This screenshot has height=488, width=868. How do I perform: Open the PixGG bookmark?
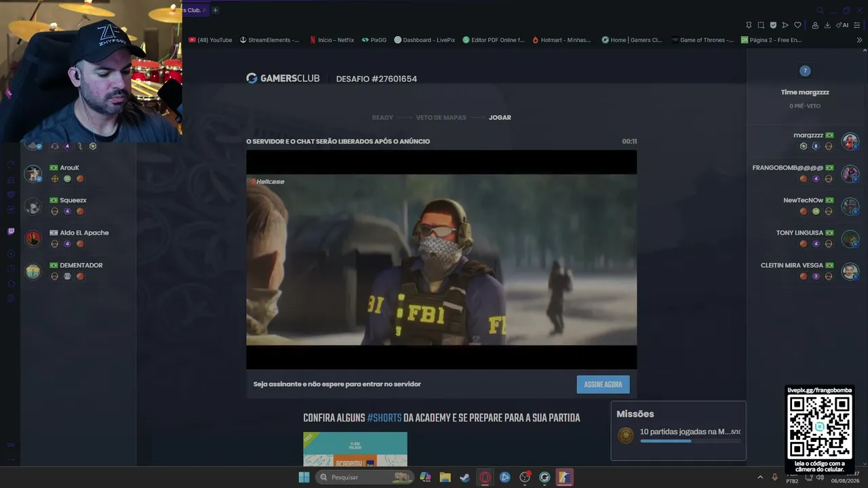374,40
